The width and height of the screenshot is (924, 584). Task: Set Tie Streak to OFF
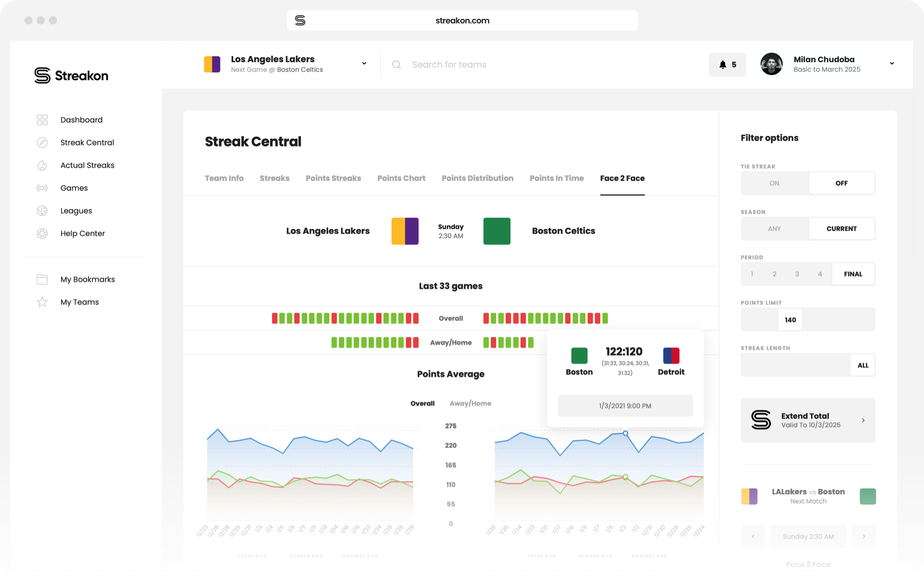(x=842, y=183)
